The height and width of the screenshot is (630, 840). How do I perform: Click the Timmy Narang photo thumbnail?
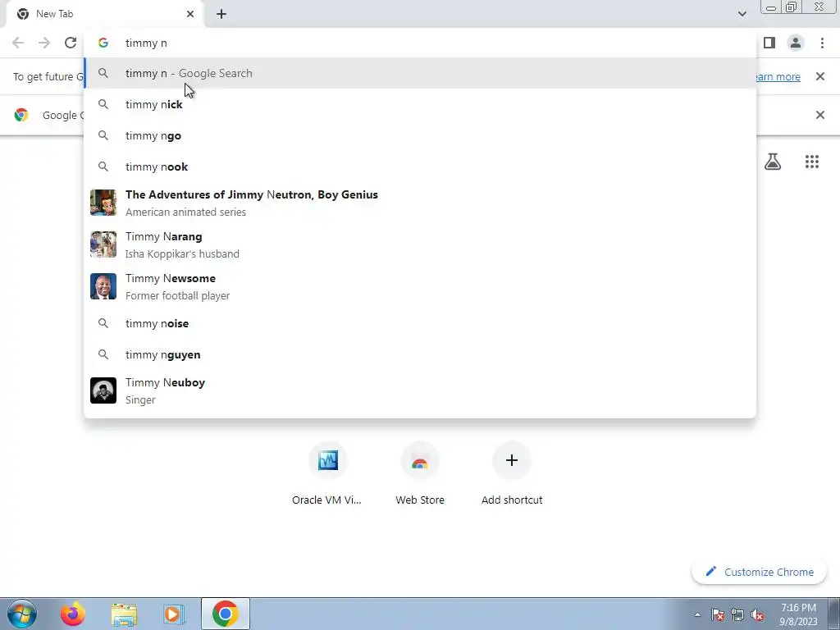point(103,244)
